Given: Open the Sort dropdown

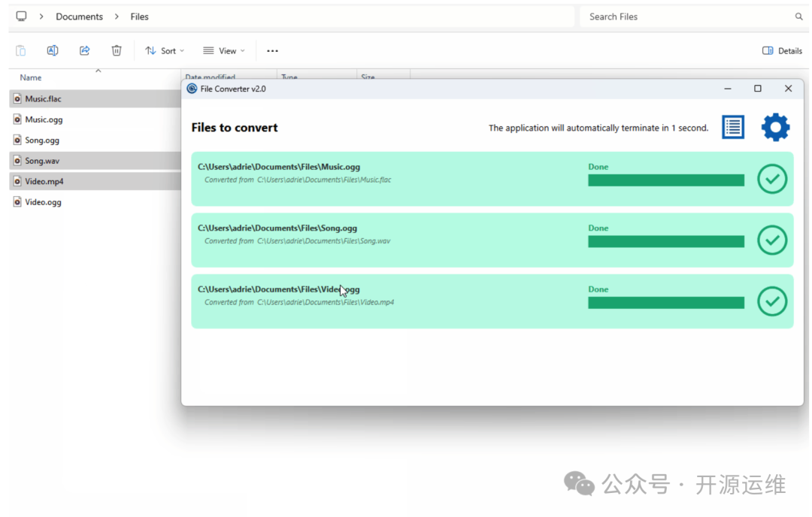Looking at the screenshot, I should 165,50.
